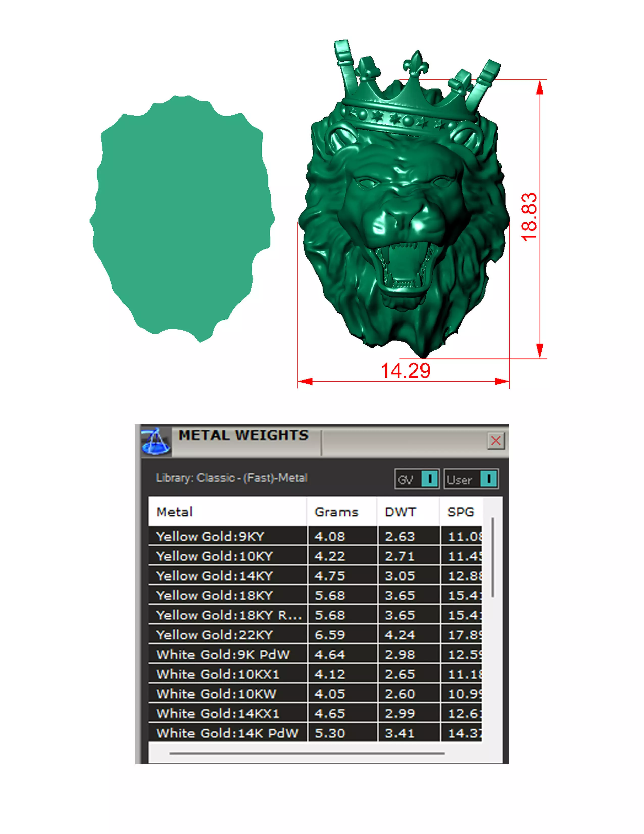Select the METAL WEIGHTS title tab
The width and height of the screenshot is (644, 834).
click(x=243, y=435)
